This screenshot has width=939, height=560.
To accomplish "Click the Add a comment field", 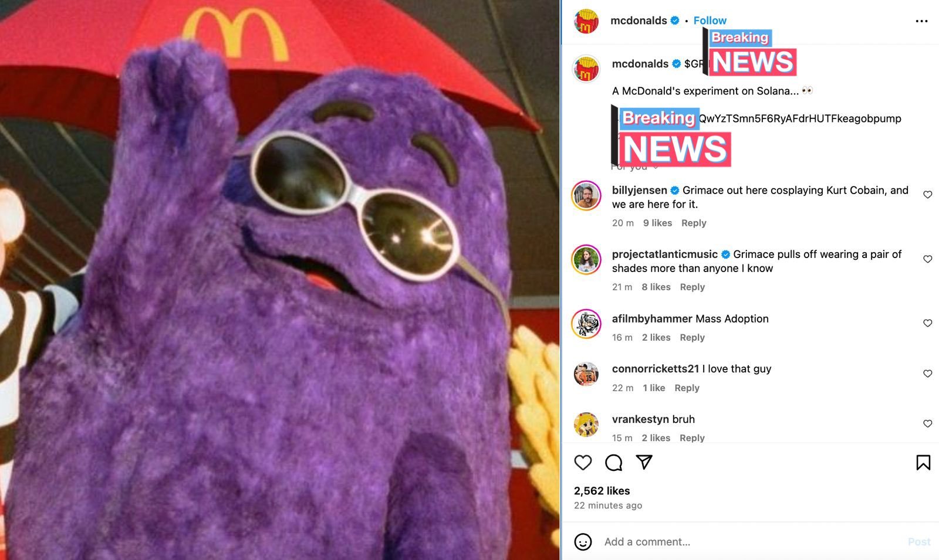I will (x=751, y=542).
